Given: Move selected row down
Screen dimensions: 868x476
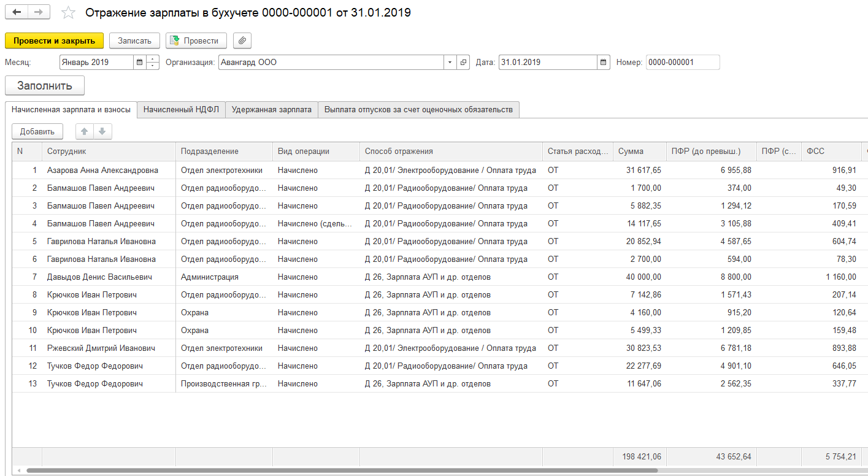Looking at the screenshot, I should click(102, 131).
